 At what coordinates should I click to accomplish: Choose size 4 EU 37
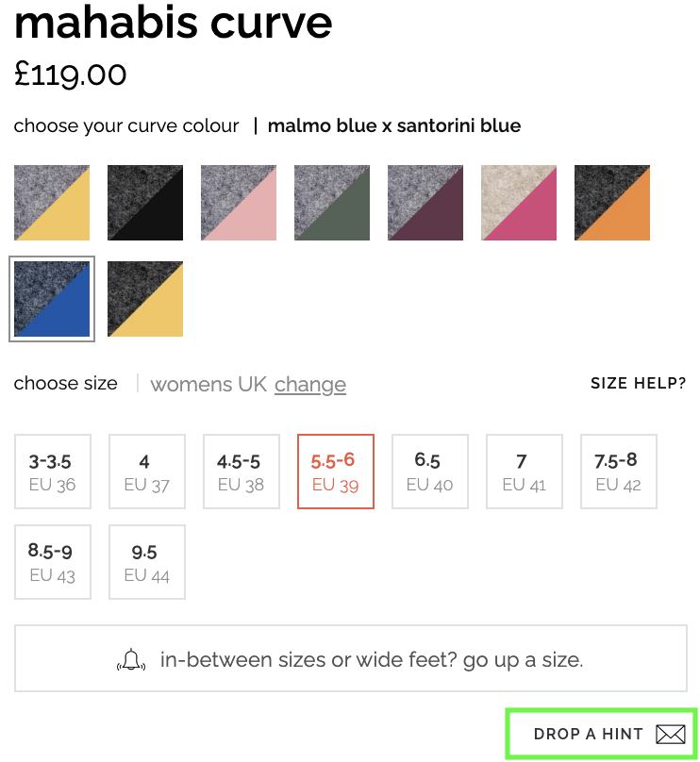pos(147,472)
